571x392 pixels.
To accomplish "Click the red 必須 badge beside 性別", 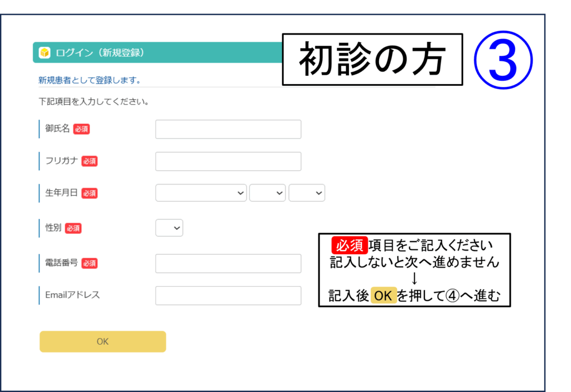I will (x=73, y=228).
